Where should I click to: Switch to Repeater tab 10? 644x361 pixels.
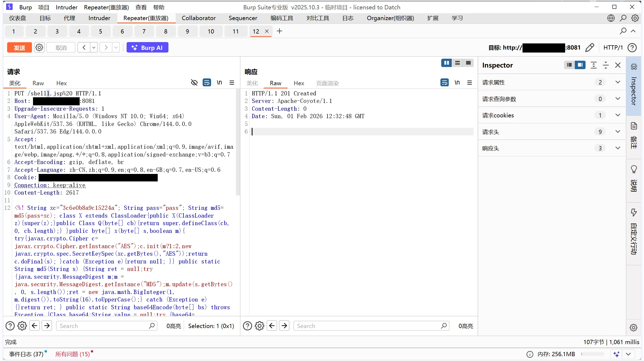(211, 31)
